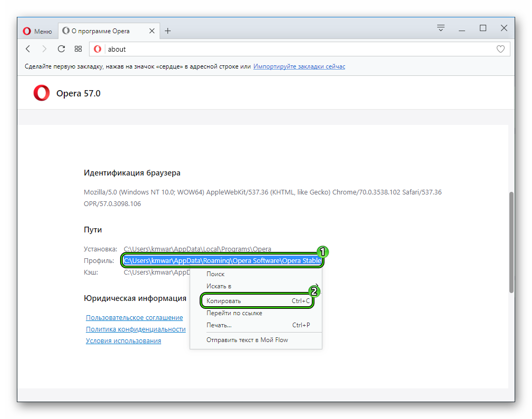Click the Кэш path text
532x419 pixels.
pos(157,272)
